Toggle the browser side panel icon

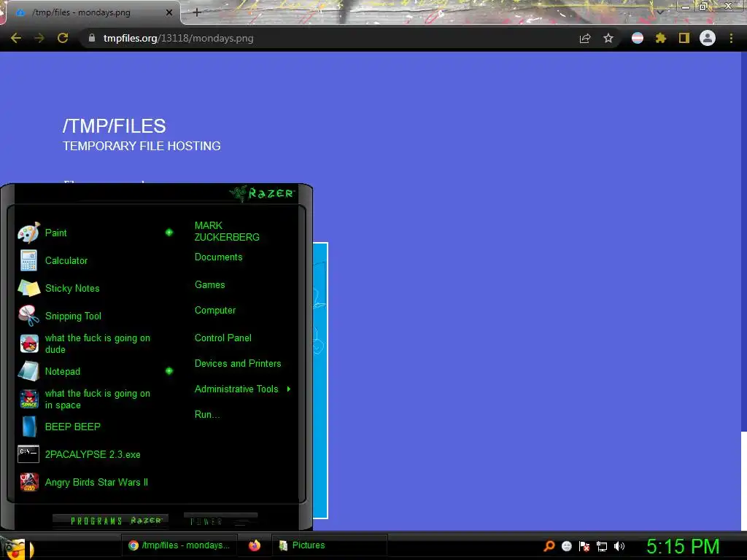click(x=684, y=38)
